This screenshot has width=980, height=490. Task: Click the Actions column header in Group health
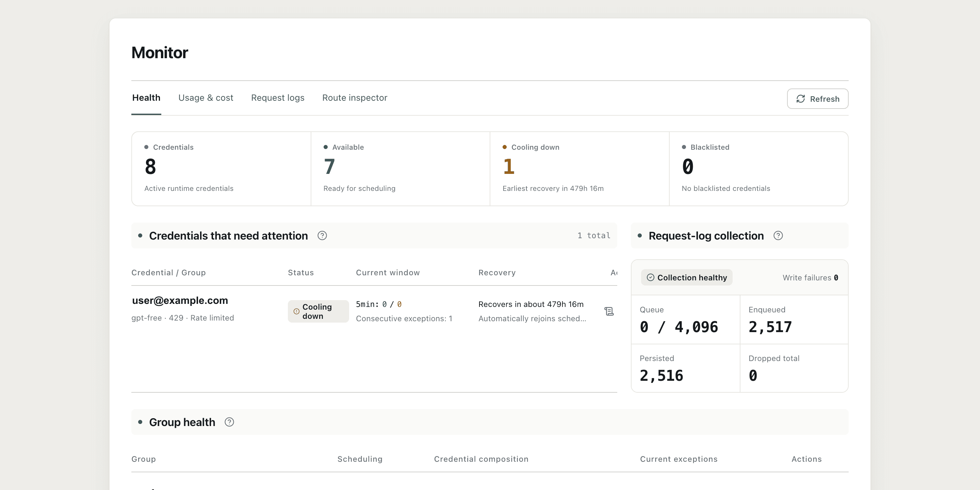click(x=806, y=459)
